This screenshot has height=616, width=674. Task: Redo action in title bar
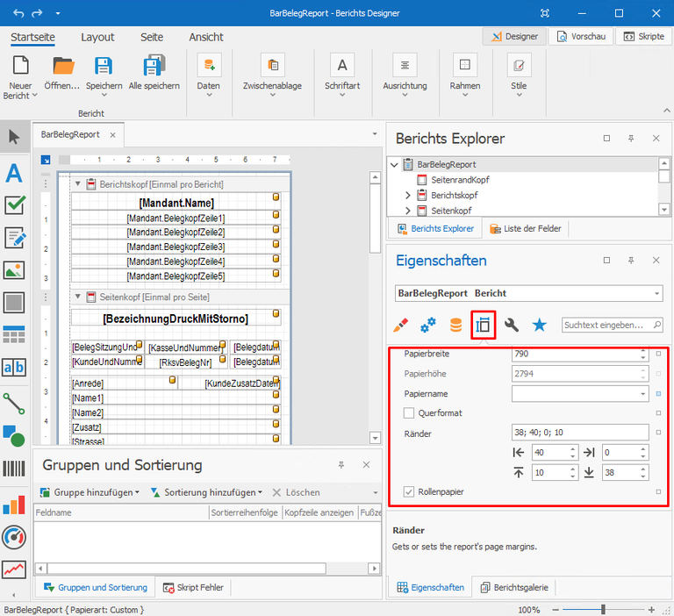38,13
